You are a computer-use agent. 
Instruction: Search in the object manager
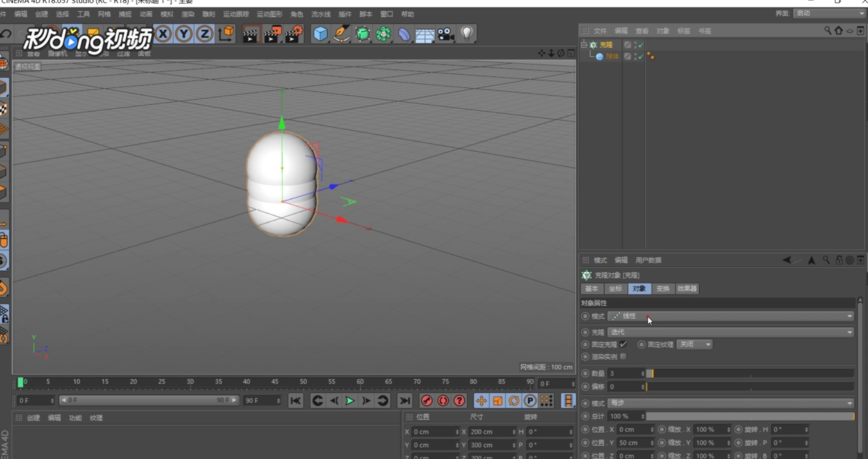point(828,31)
